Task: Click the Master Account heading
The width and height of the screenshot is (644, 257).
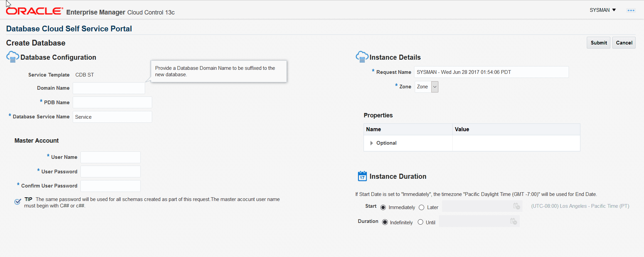Action: [x=36, y=141]
